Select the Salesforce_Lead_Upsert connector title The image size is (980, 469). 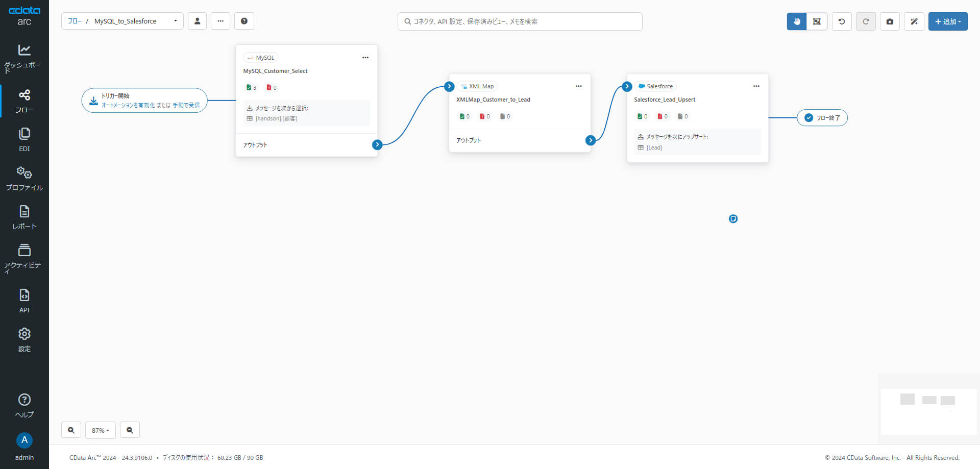[665, 100]
